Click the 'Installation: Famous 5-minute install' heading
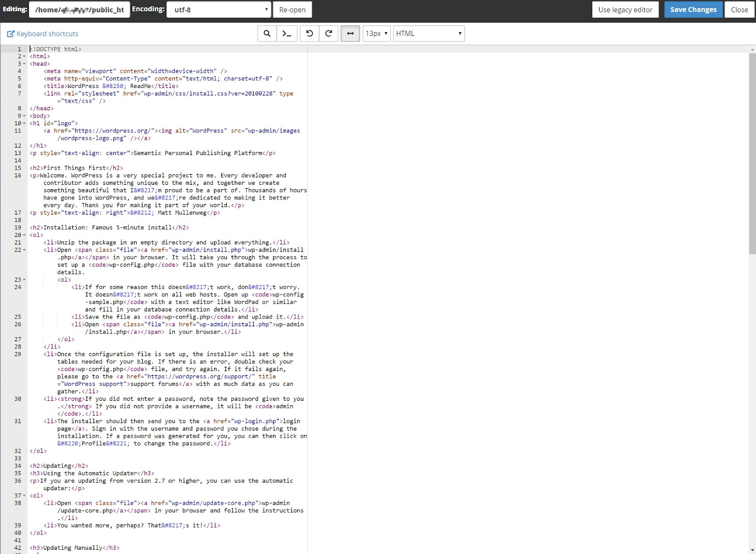The image size is (756, 554). [x=109, y=227]
